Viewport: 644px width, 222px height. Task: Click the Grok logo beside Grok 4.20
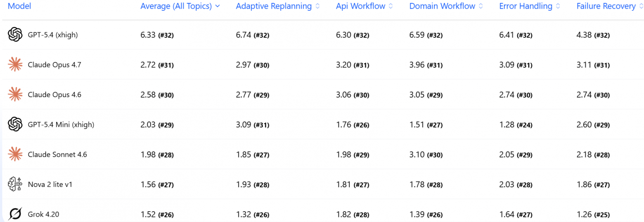click(15, 214)
